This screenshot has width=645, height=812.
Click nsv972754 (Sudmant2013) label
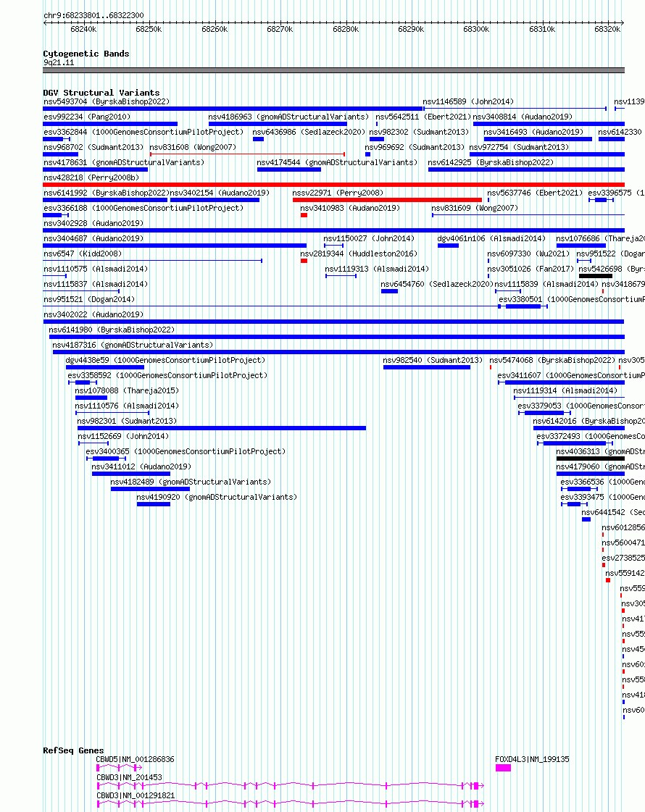pyautogui.click(x=519, y=147)
